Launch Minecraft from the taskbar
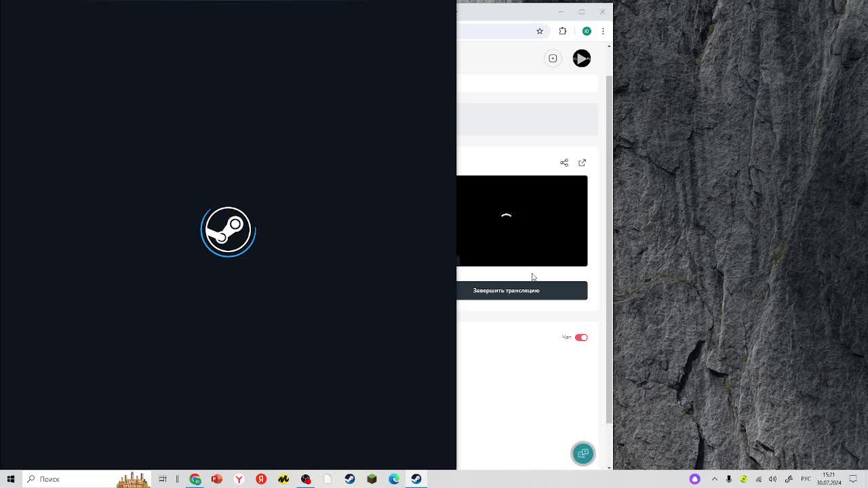Screen dimensions: 868x488 [x=372, y=479]
